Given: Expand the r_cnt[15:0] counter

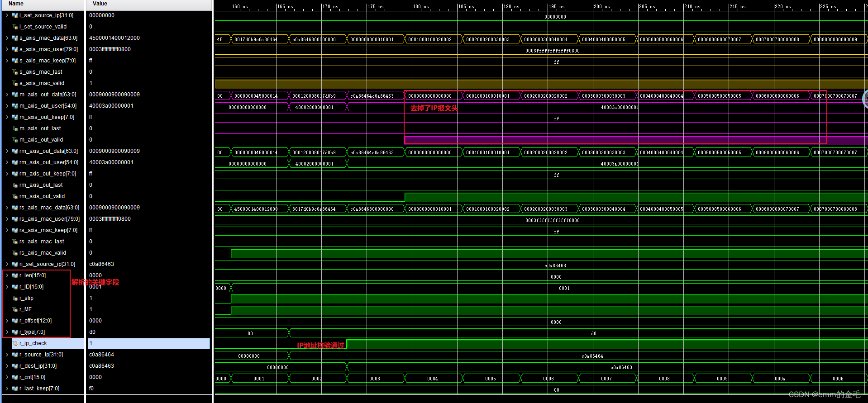Looking at the screenshot, I should pyautogui.click(x=7, y=377).
